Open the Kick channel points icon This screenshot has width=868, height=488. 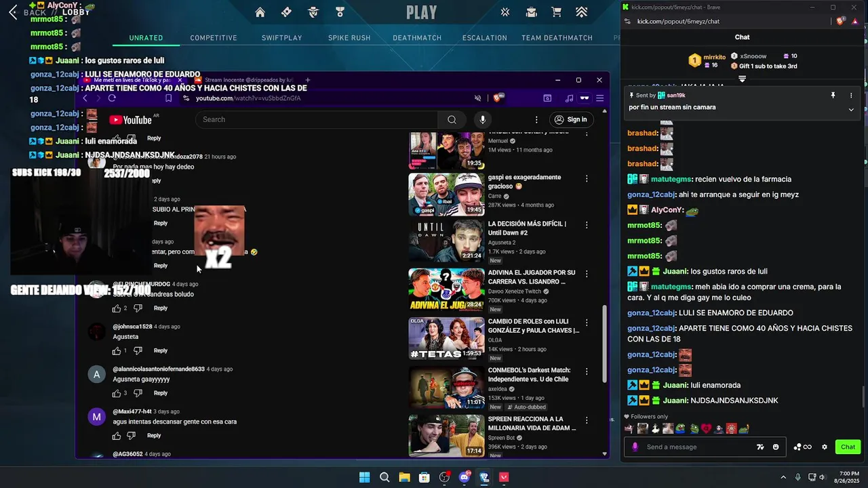803,447
